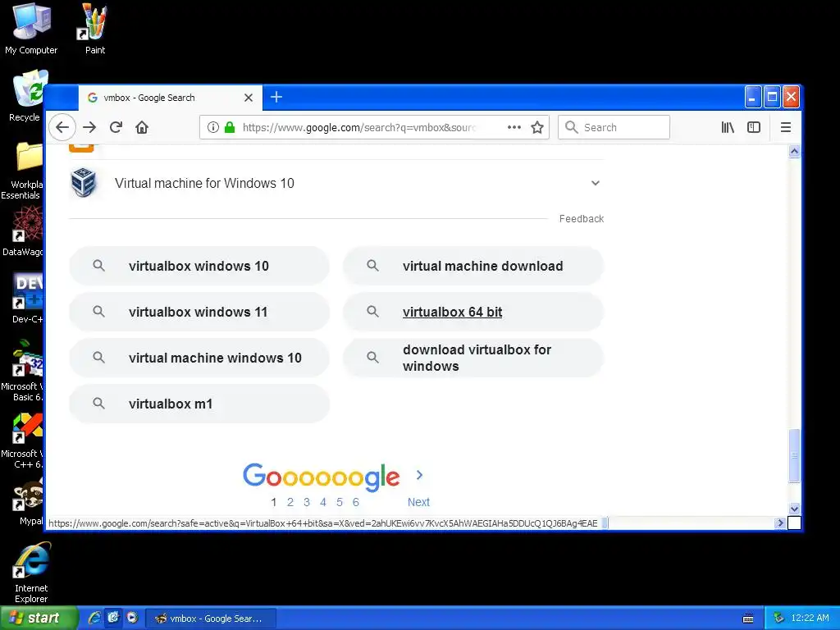The image size is (840, 630).
Task: Select Recycle Bin desktop icon
Action: [x=25, y=95]
